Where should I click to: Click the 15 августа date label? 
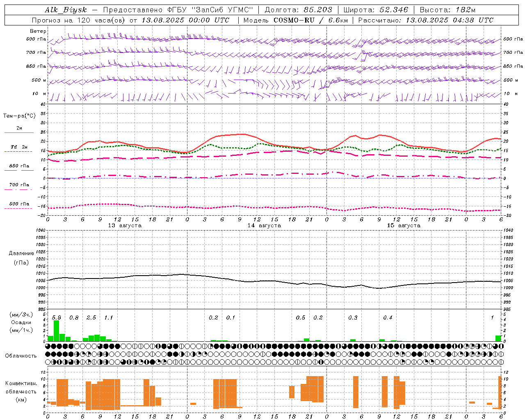(404, 226)
